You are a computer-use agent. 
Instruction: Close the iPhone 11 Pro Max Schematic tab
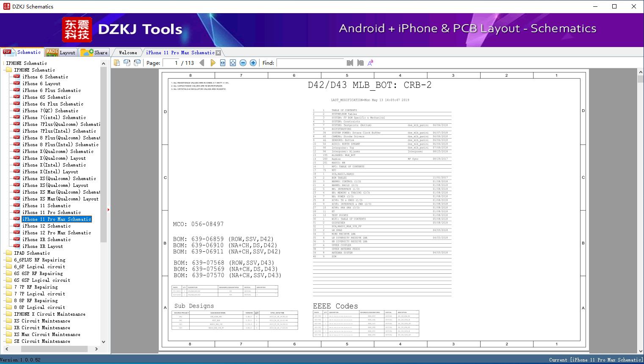pos(218,53)
